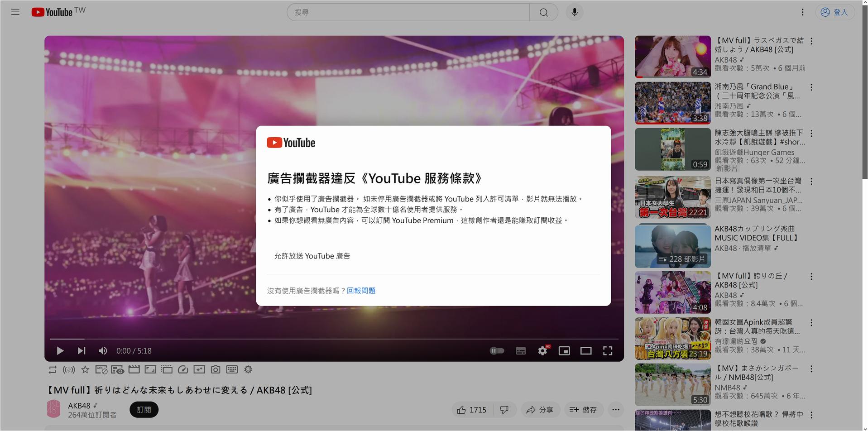
Task: Click the clapperboard cinema mode icon
Action: 134,370
